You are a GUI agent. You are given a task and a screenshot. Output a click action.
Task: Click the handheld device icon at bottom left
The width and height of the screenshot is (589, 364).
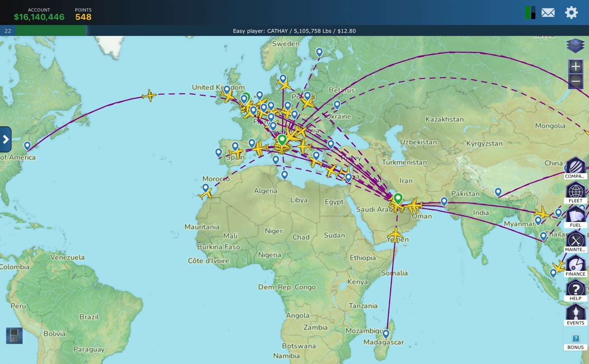tap(14, 336)
